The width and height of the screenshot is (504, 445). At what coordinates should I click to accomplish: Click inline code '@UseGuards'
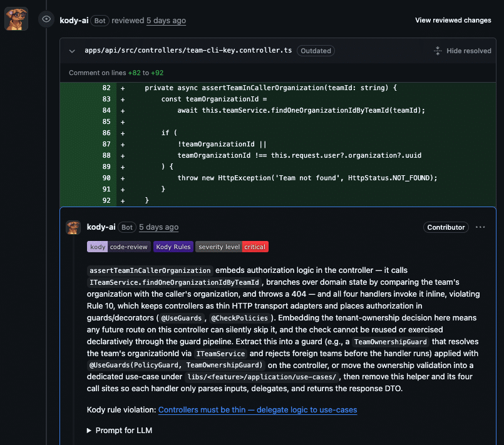(182, 318)
